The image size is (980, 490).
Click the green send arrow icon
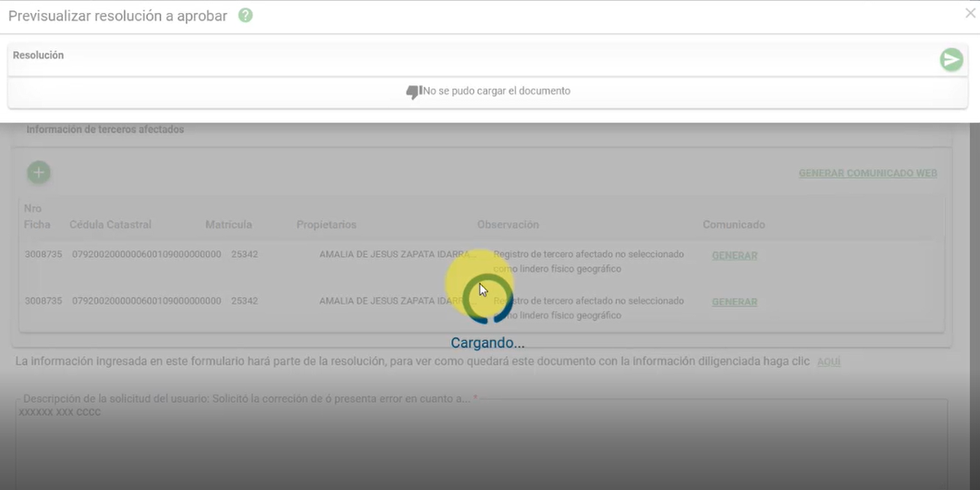coord(950,60)
